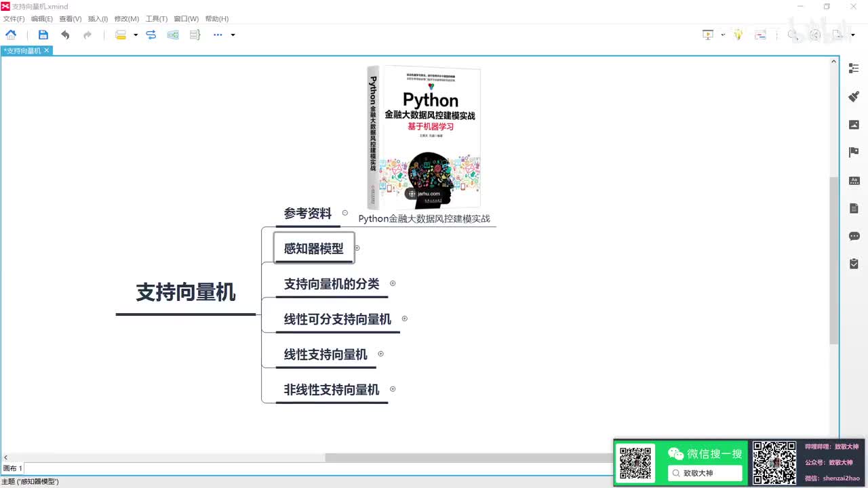This screenshot has width=868, height=488.
Task: Select the 线性可分支持向量机 topic
Action: tap(338, 319)
